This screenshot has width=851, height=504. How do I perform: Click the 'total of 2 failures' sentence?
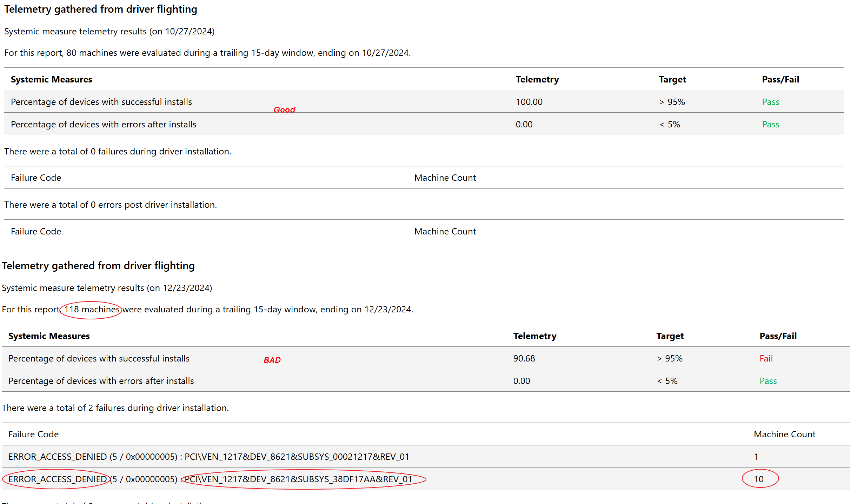(x=115, y=408)
